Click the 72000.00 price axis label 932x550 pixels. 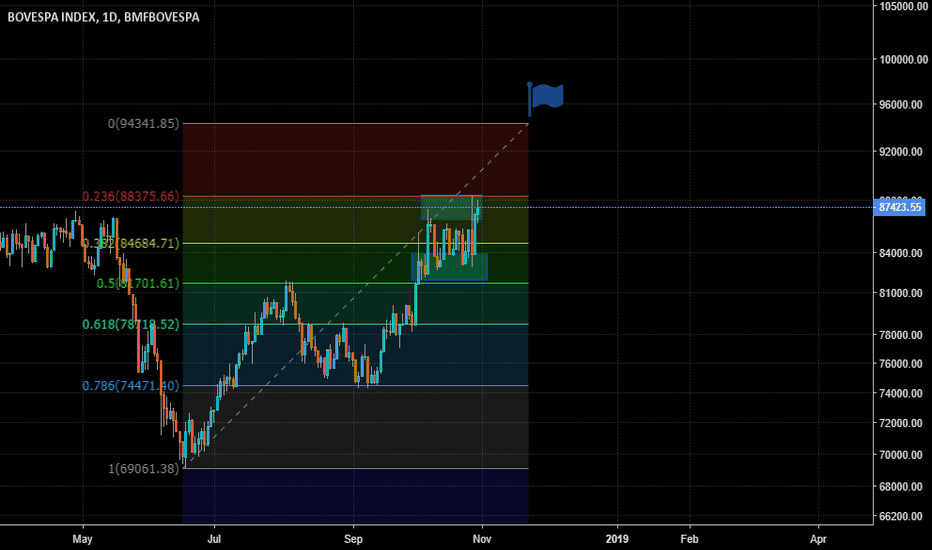pos(901,423)
